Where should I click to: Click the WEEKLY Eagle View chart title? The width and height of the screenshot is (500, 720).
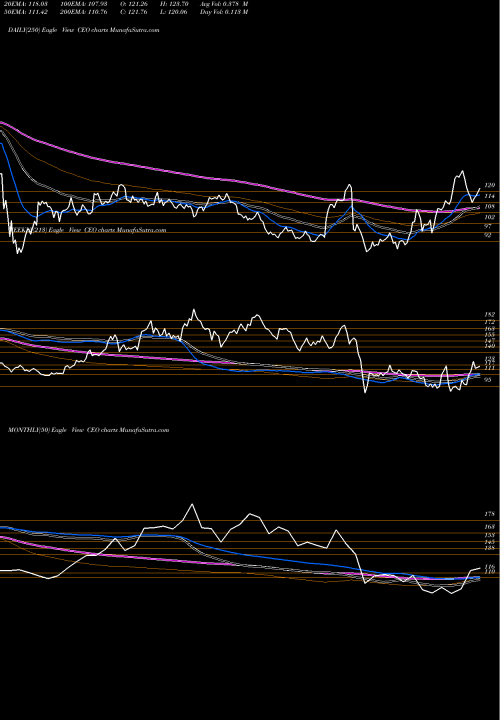pyautogui.click(x=87, y=230)
